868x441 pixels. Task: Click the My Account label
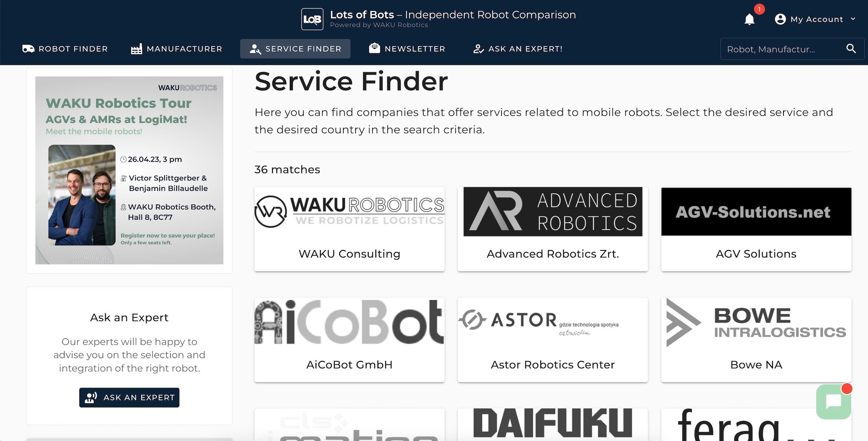pyautogui.click(x=817, y=19)
